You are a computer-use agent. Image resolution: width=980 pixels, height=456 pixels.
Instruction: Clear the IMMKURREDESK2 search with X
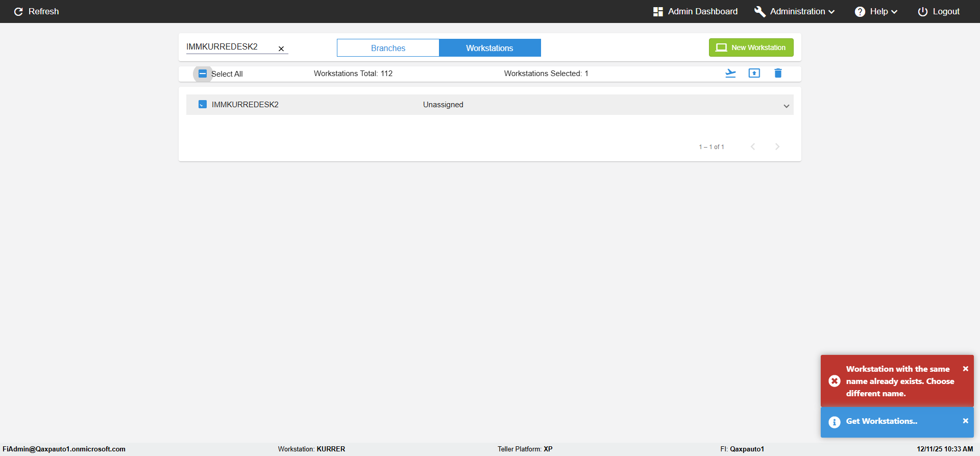[x=281, y=49]
